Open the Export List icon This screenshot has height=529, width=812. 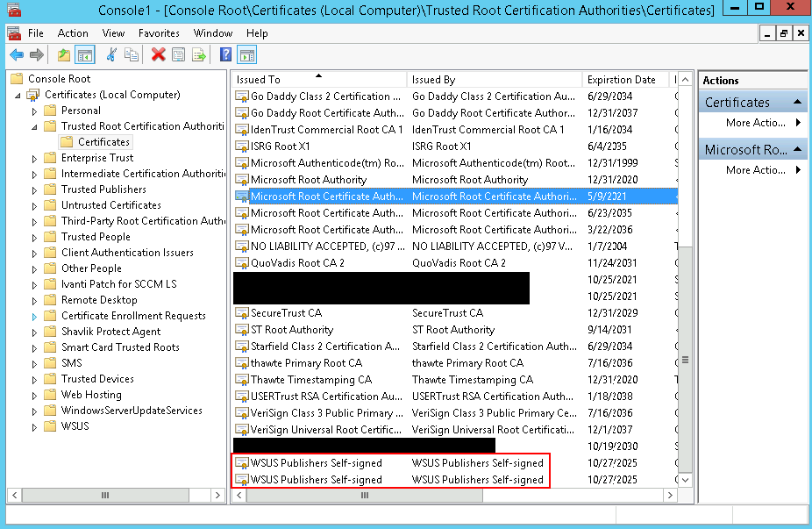coord(198,54)
